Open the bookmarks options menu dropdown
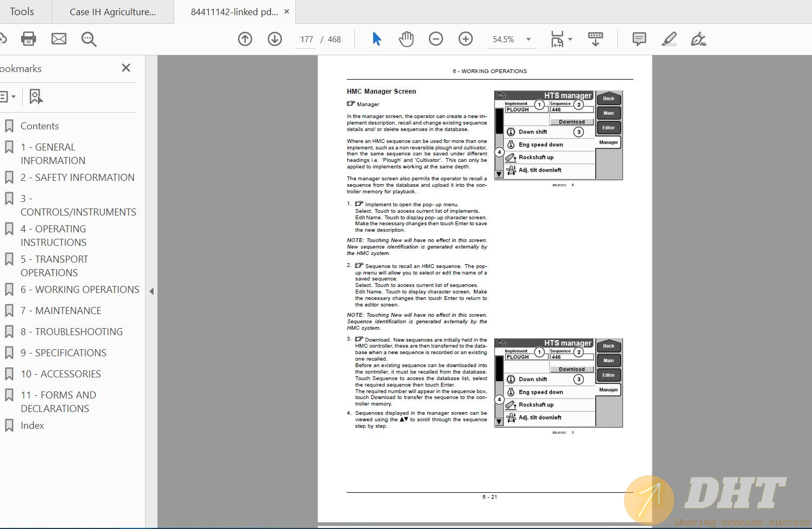This screenshot has height=529, width=812. click(x=8, y=97)
